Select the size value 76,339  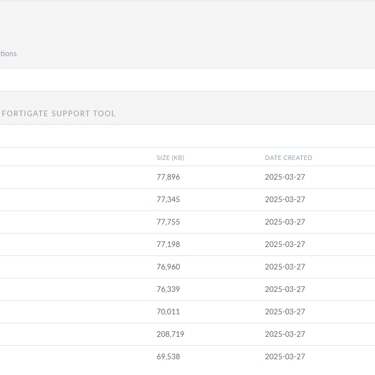168,289
